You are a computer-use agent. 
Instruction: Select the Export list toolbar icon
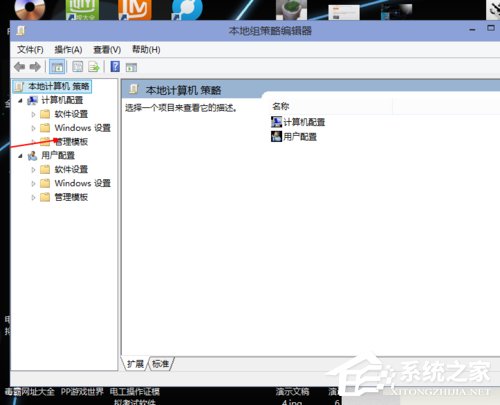[94, 67]
